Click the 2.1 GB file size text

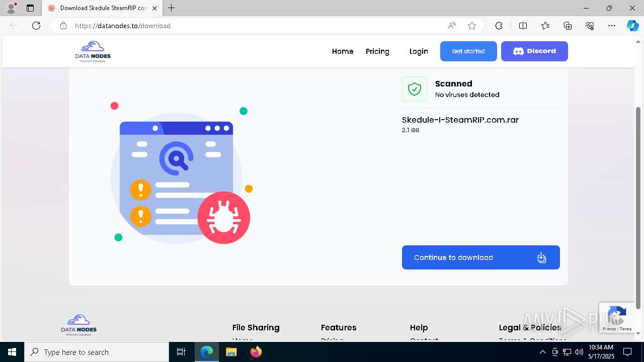click(x=411, y=130)
